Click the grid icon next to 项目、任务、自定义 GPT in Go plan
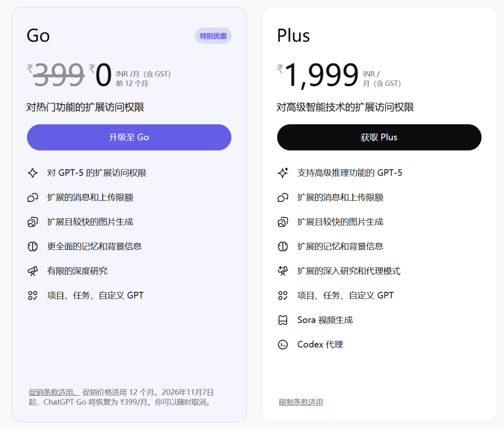This screenshot has height=428, width=504. 32,295
